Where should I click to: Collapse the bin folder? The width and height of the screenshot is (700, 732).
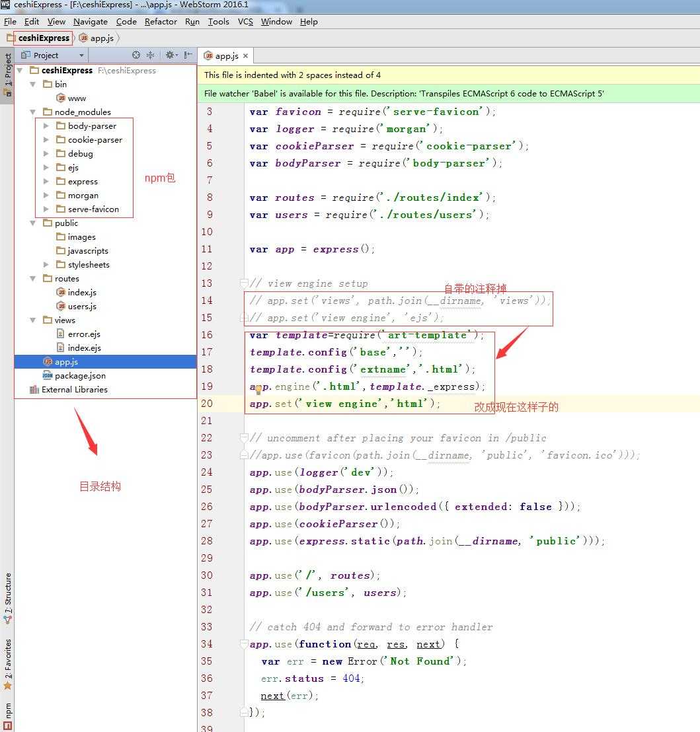(x=32, y=85)
